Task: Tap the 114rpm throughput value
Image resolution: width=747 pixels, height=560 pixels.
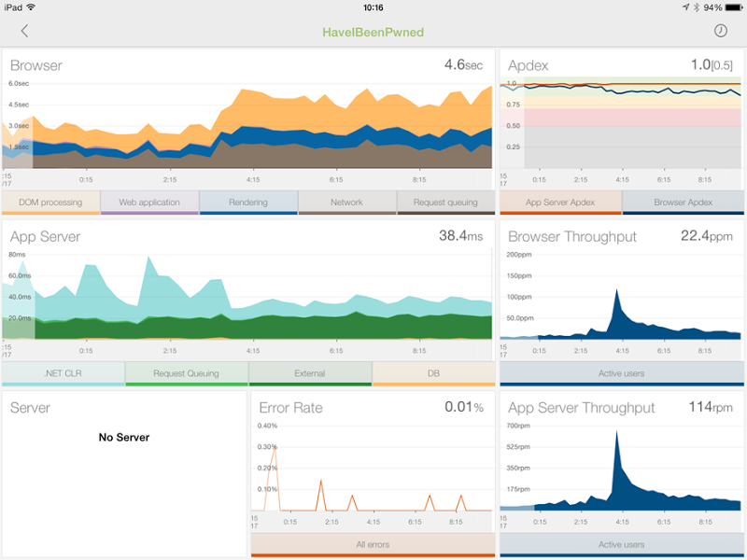Action: tap(711, 407)
